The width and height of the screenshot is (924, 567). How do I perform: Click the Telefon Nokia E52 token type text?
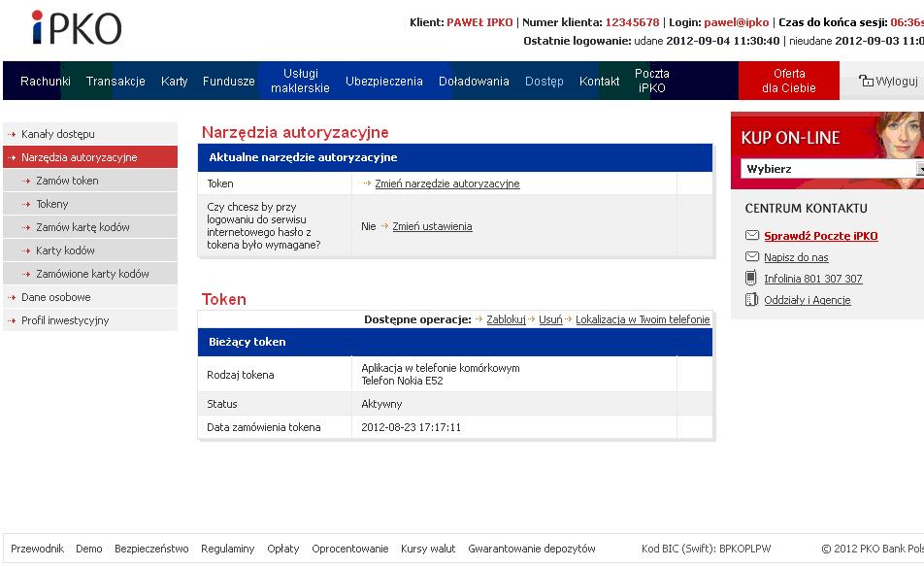point(402,381)
